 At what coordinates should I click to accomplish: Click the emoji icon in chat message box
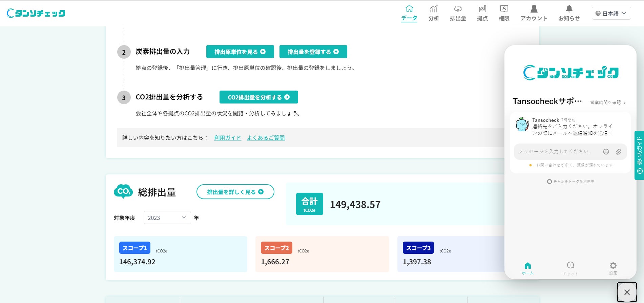tap(606, 152)
